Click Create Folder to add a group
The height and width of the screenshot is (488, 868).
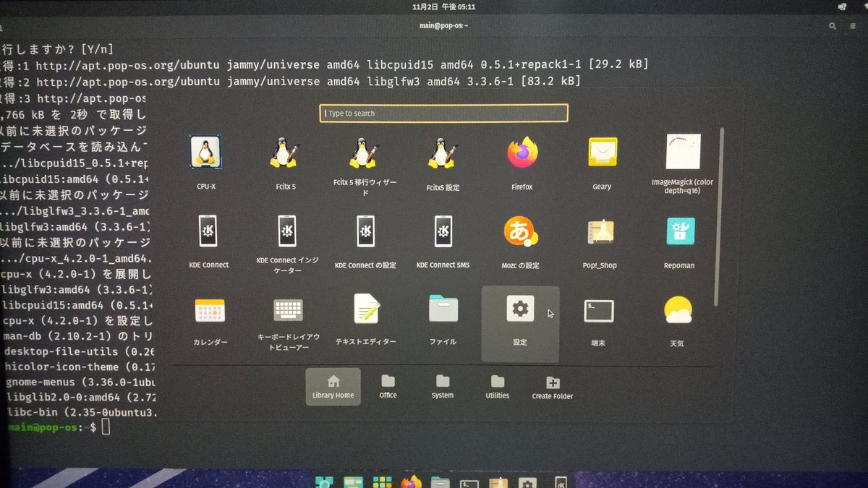tap(551, 385)
